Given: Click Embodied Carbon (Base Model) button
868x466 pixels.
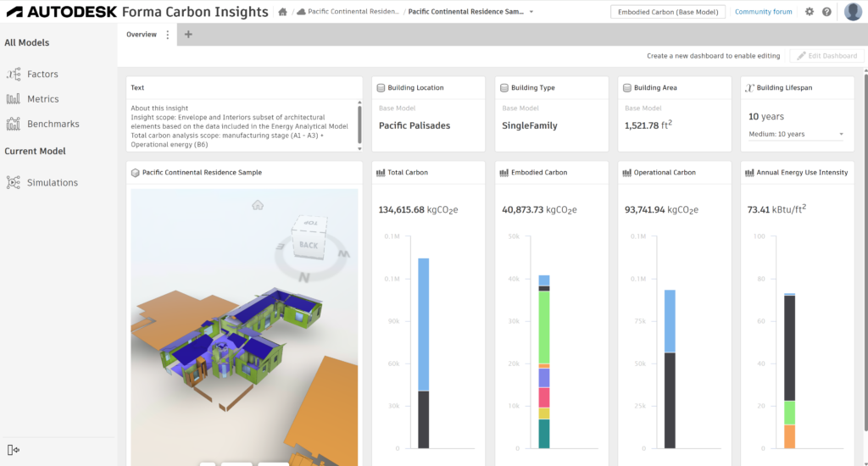Looking at the screenshot, I should tap(668, 12).
